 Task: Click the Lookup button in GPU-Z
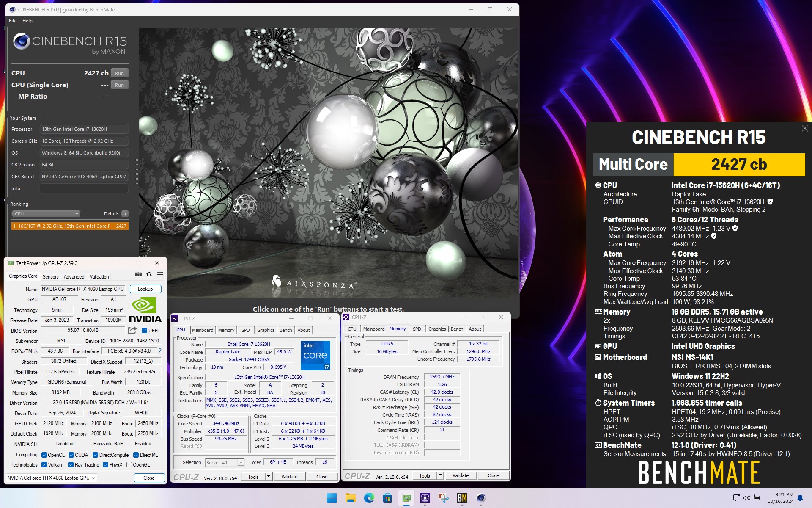tap(145, 289)
